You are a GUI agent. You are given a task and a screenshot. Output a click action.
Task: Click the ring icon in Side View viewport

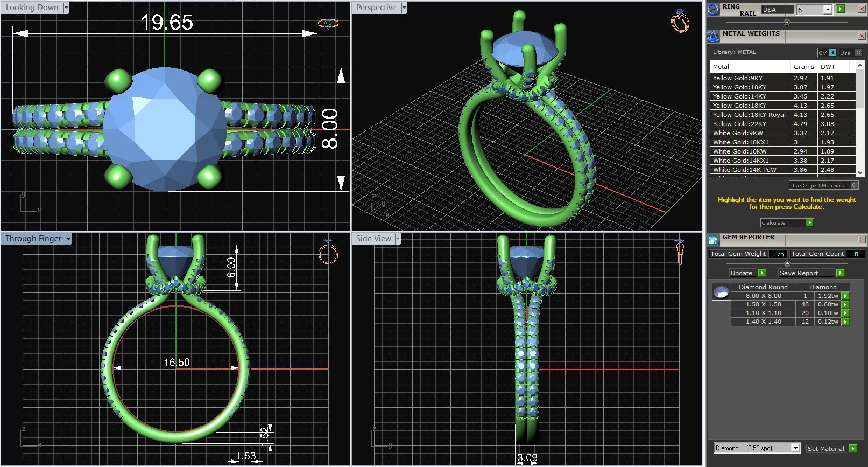pos(679,252)
